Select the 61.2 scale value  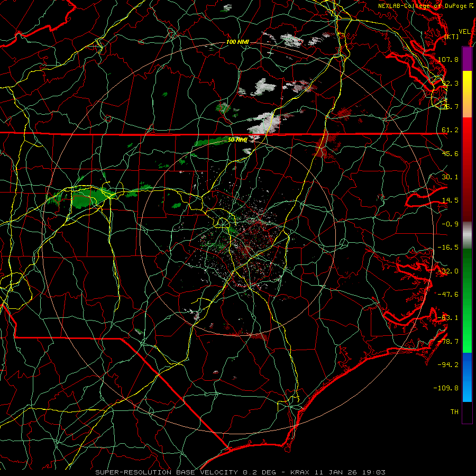pyautogui.click(x=450, y=130)
